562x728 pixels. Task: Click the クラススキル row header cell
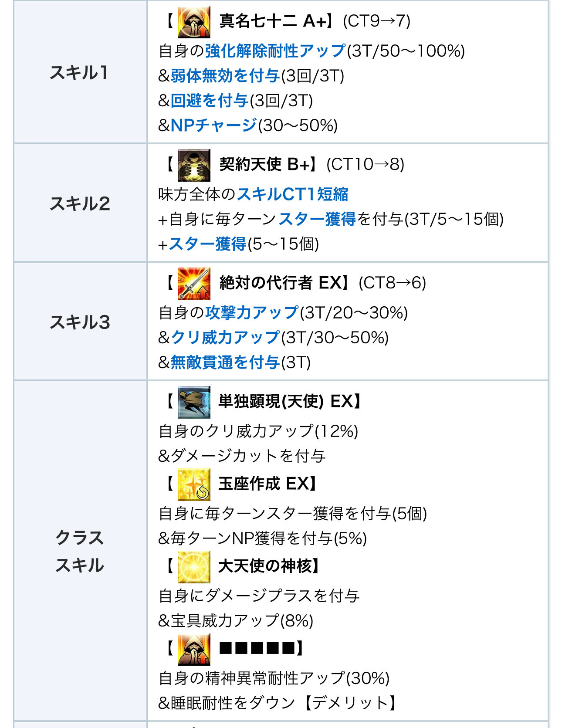coord(81,551)
